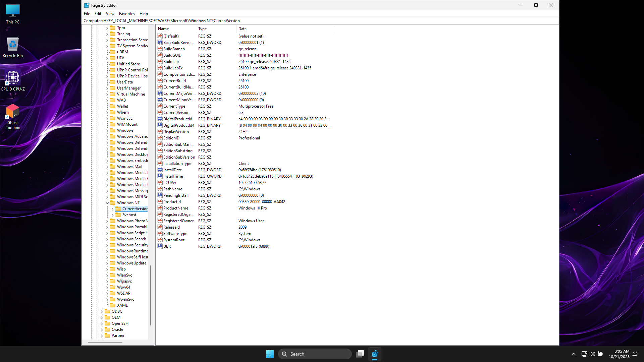This screenshot has width=644, height=362.
Task: Expand the OpenSSH key node
Action: 102,323
